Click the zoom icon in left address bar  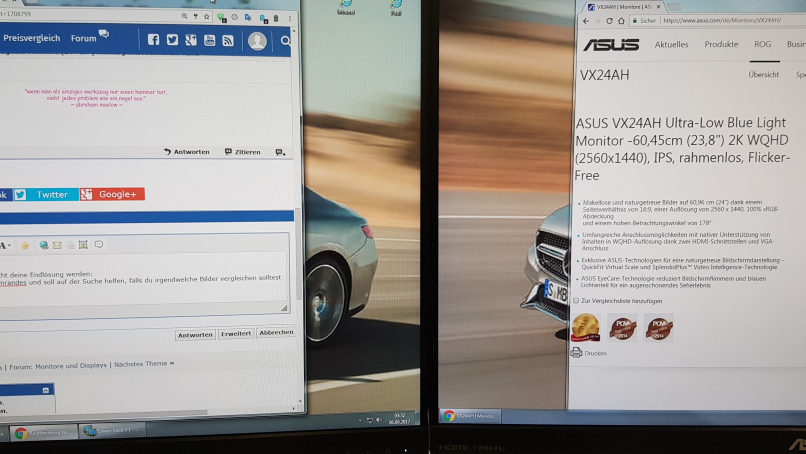tap(184, 16)
